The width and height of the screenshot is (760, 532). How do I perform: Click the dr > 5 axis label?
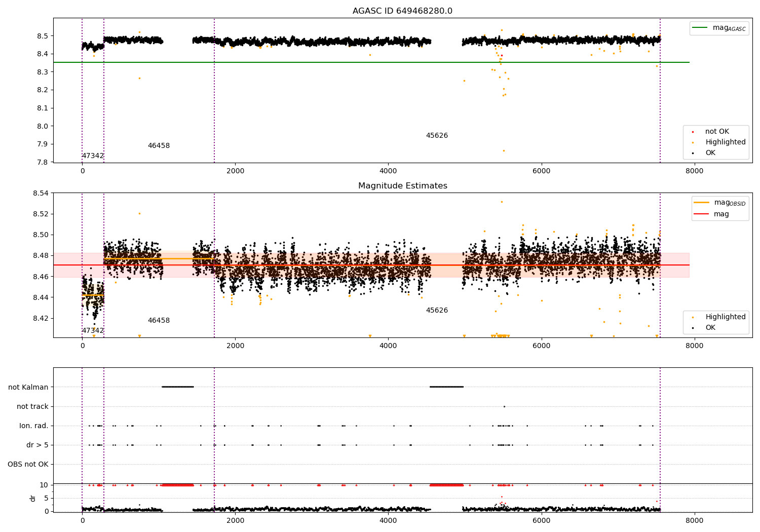pos(37,445)
